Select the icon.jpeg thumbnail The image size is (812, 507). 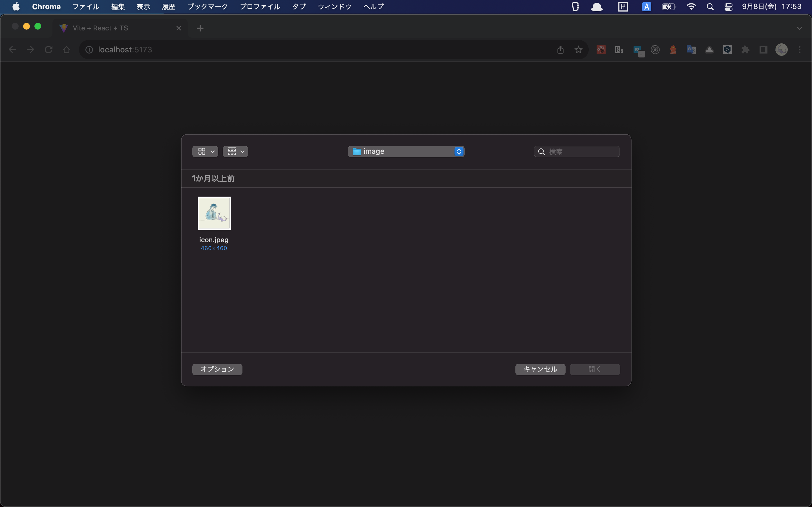pyautogui.click(x=214, y=213)
